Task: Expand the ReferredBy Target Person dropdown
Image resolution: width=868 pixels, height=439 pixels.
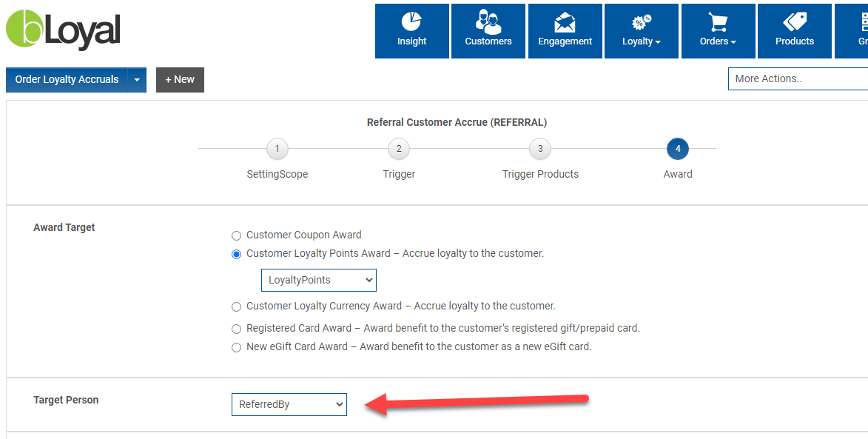Action: click(289, 404)
